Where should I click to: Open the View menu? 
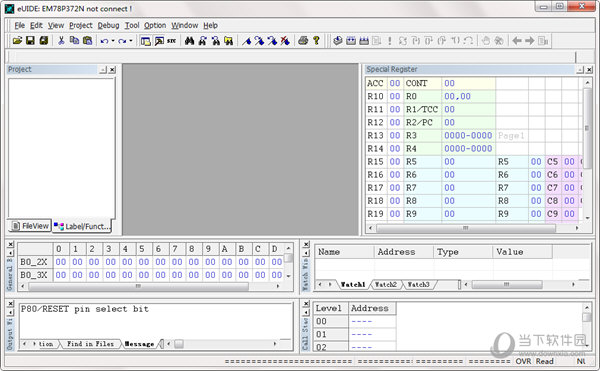(56, 25)
